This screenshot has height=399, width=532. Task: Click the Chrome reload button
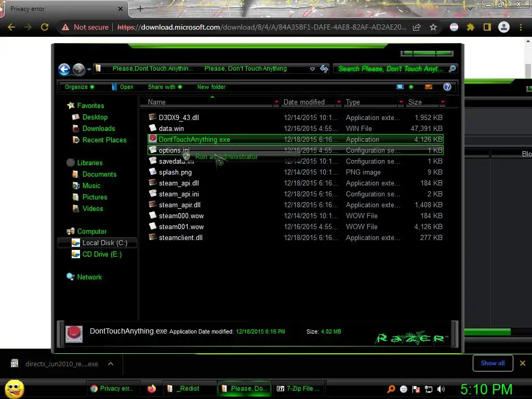(45, 27)
